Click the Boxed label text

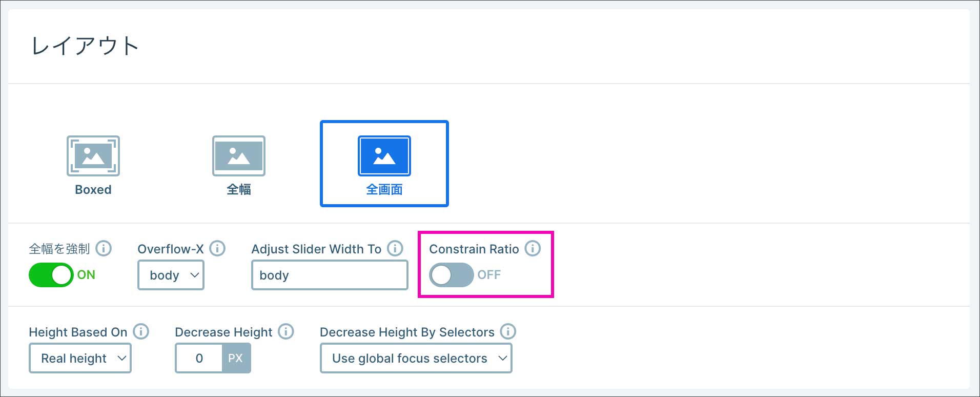coord(93,190)
